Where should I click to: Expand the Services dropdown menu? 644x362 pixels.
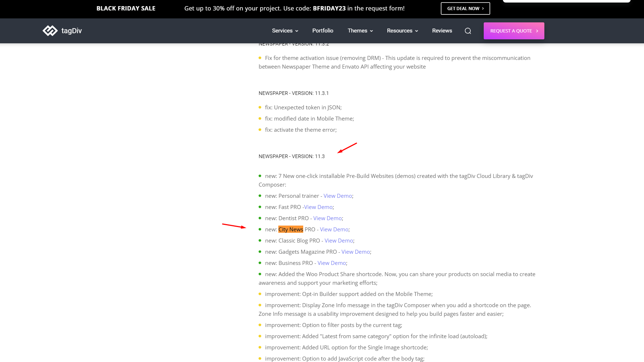pyautogui.click(x=285, y=31)
